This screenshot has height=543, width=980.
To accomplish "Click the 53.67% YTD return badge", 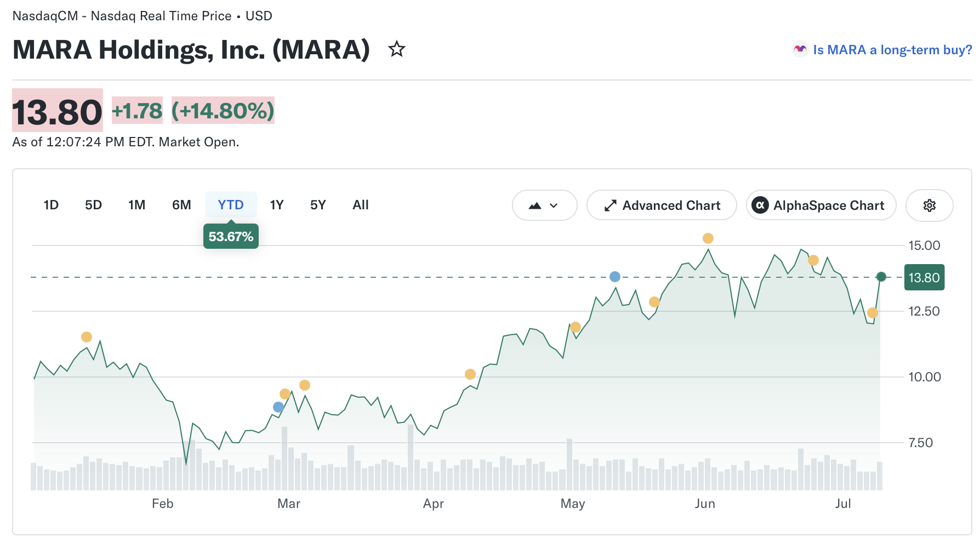I will 231,237.
